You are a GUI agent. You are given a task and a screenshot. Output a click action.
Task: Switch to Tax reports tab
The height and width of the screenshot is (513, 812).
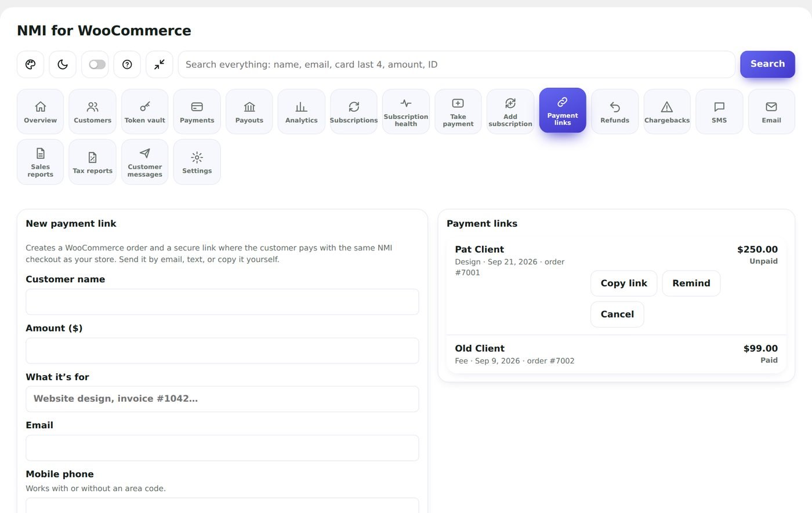93,162
